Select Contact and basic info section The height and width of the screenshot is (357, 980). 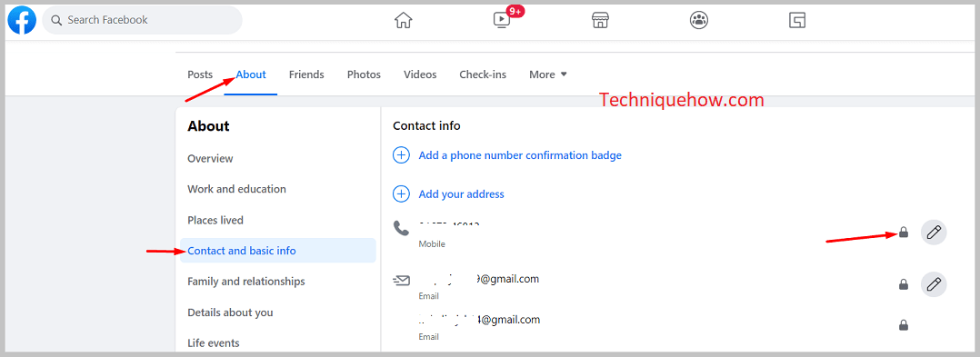pyautogui.click(x=278, y=251)
